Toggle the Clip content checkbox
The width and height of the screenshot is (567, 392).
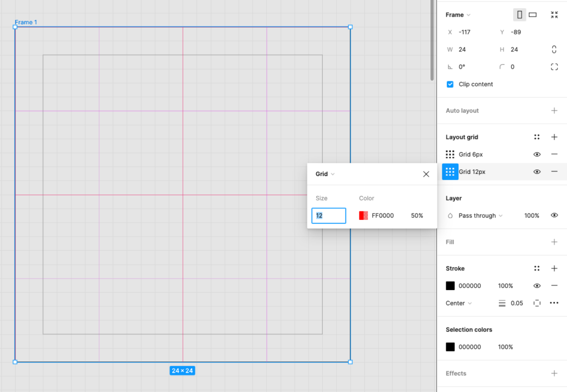coord(450,84)
